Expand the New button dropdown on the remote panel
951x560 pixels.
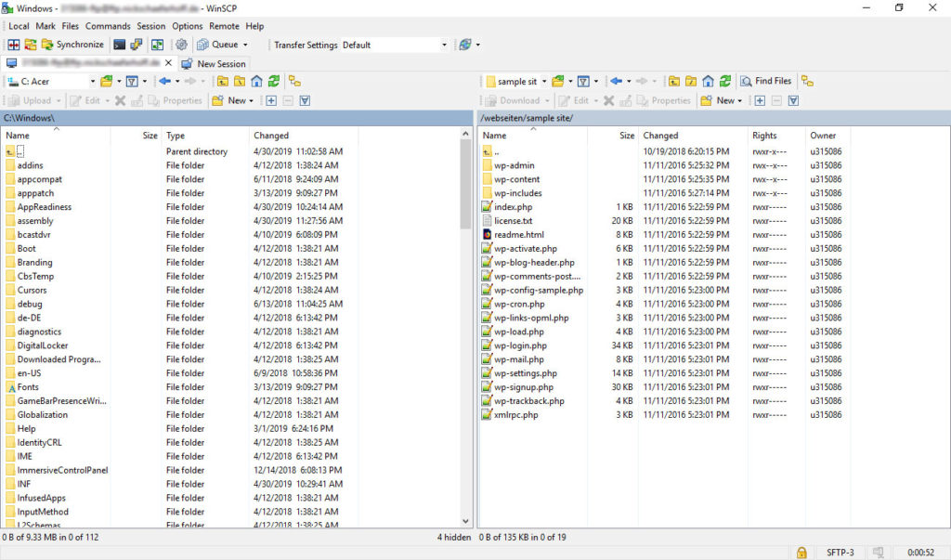pyautogui.click(x=741, y=100)
